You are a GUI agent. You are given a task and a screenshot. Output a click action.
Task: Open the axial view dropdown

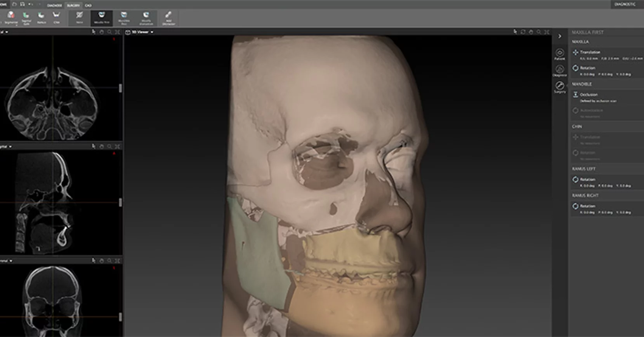4,32
